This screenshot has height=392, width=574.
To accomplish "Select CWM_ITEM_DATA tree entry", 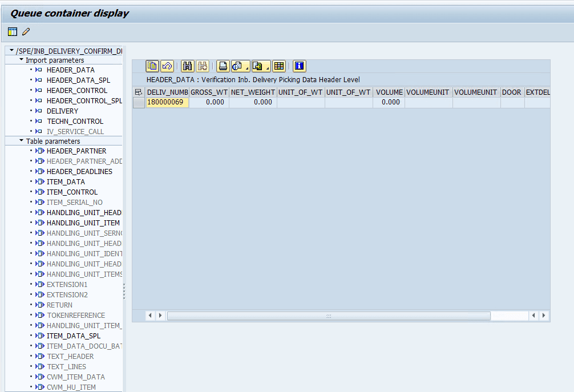I will pyautogui.click(x=75, y=377).
